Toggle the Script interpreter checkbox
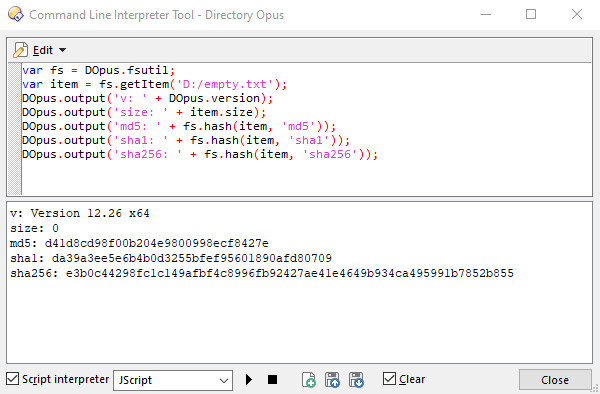600x394 pixels. 13,379
